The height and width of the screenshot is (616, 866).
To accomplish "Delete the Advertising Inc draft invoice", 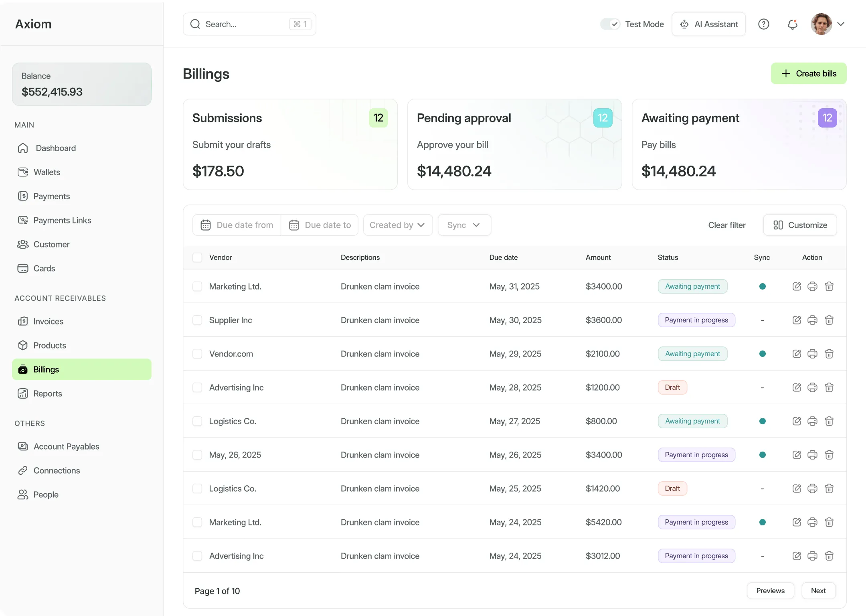I will (830, 387).
